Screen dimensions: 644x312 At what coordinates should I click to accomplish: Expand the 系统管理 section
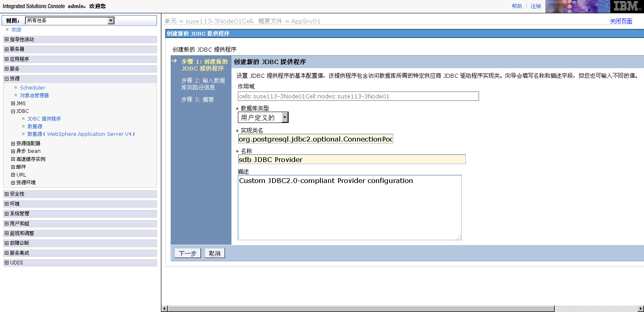[x=6, y=214]
